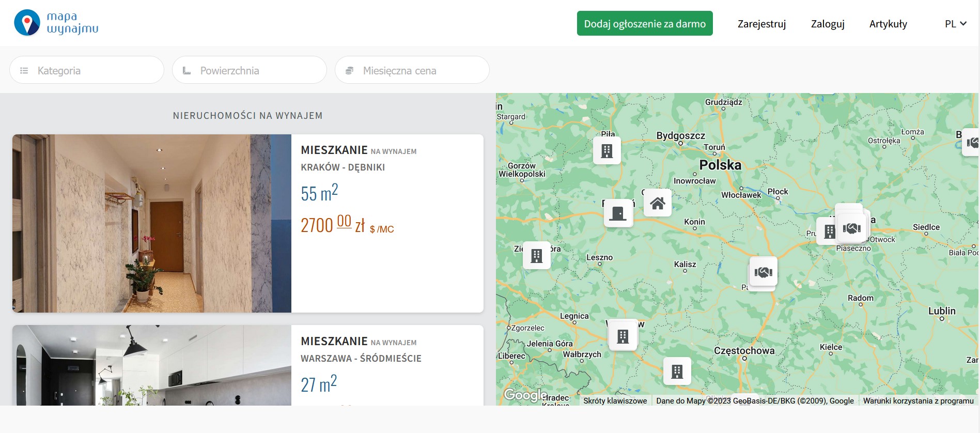Viewport: 980px width, 433px height.
Task: Open the Kategoria filter dropdown
Action: point(87,70)
